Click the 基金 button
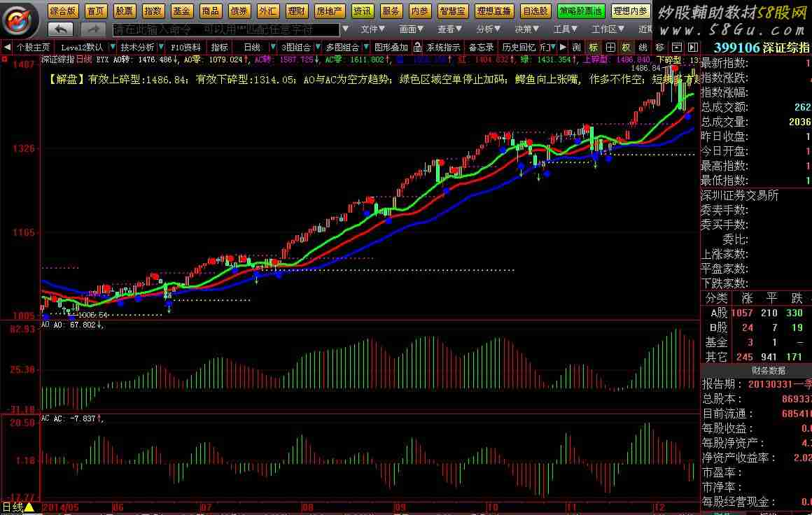This screenshot has width=812, height=515. (x=181, y=11)
